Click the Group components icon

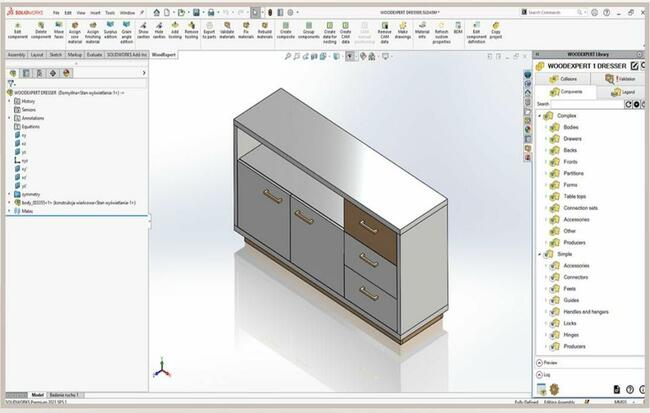click(309, 31)
